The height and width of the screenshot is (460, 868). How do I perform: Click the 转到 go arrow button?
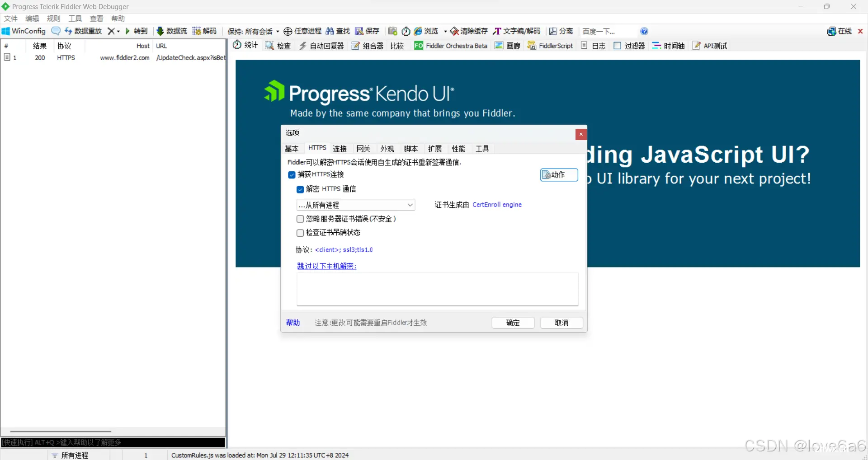(137, 31)
